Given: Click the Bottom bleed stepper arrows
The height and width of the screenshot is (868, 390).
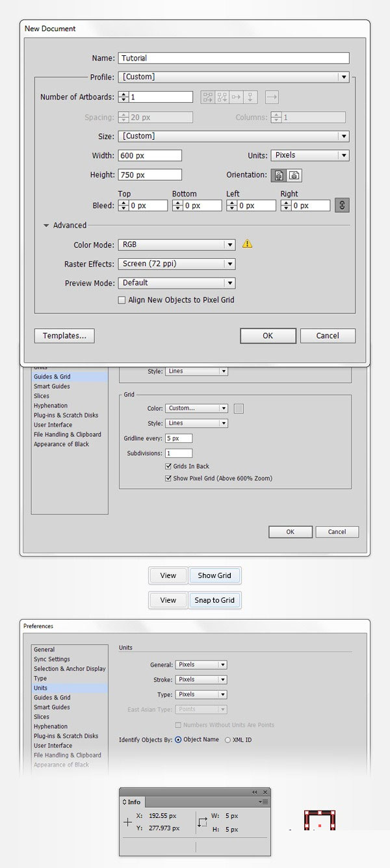Looking at the screenshot, I should point(177,205).
